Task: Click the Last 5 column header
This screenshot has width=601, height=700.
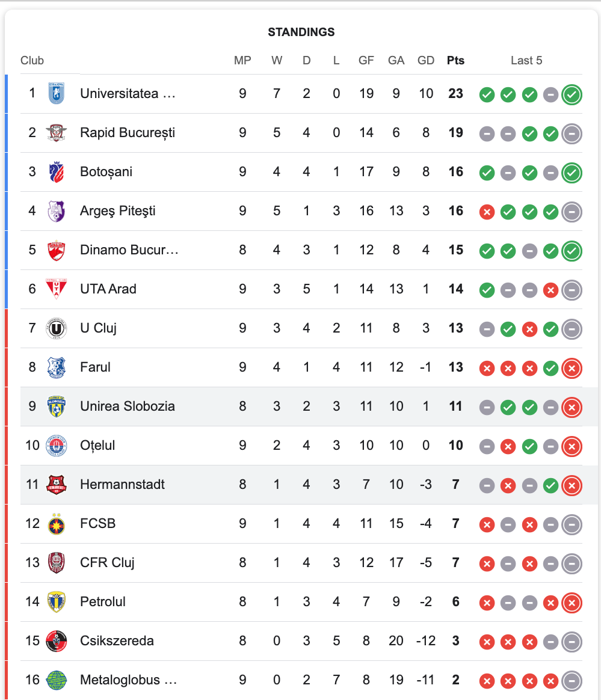Action: coord(526,60)
